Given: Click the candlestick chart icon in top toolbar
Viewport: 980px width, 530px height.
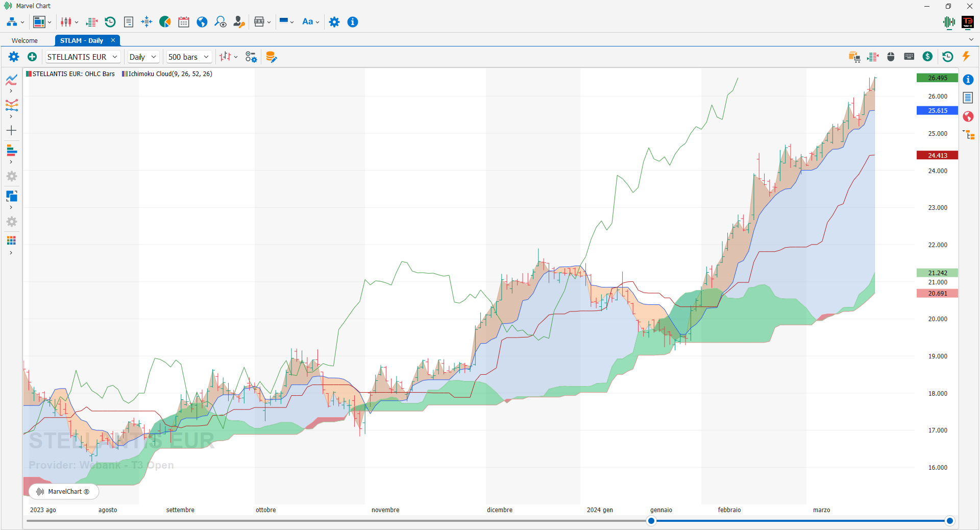Looking at the screenshot, I should [x=66, y=22].
